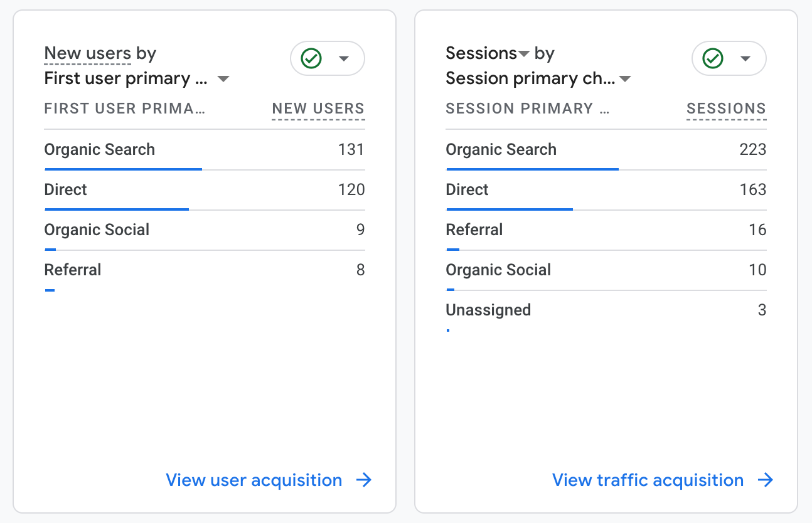The image size is (812, 523).
Task: Open data quality dropdown in New users card
Action: tap(343, 58)
